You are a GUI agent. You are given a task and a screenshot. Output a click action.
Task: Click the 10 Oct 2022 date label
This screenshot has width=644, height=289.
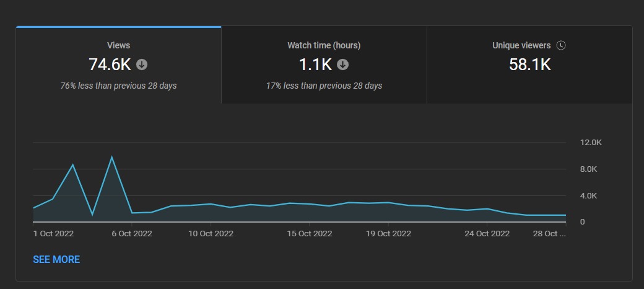[x=211, y=234]
